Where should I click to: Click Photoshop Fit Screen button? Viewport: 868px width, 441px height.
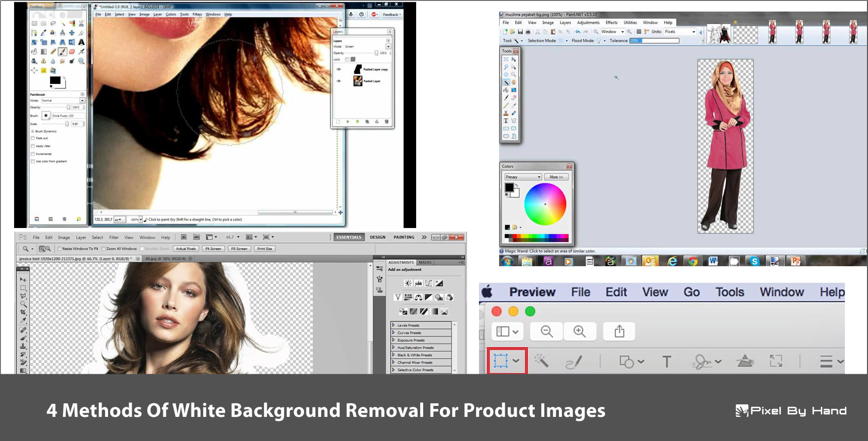(x=213, y=249)
